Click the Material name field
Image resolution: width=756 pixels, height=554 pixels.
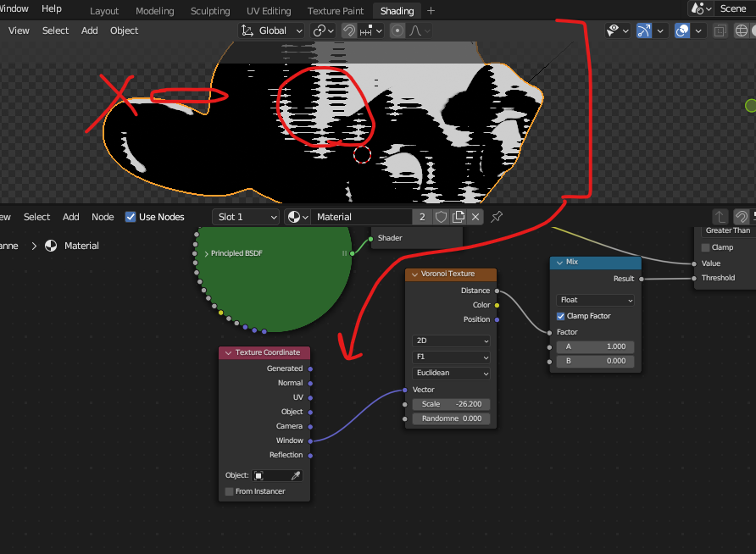tap(362, 217)
